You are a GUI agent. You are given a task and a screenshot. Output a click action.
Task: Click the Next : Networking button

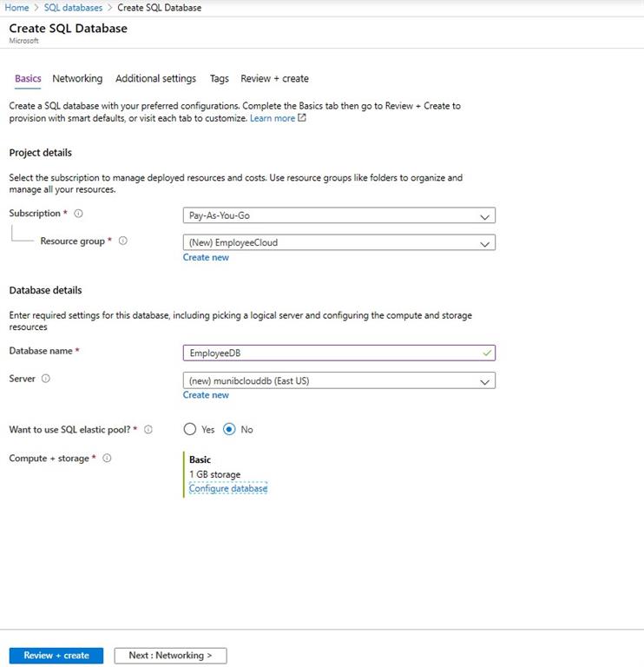click(170, 656)
